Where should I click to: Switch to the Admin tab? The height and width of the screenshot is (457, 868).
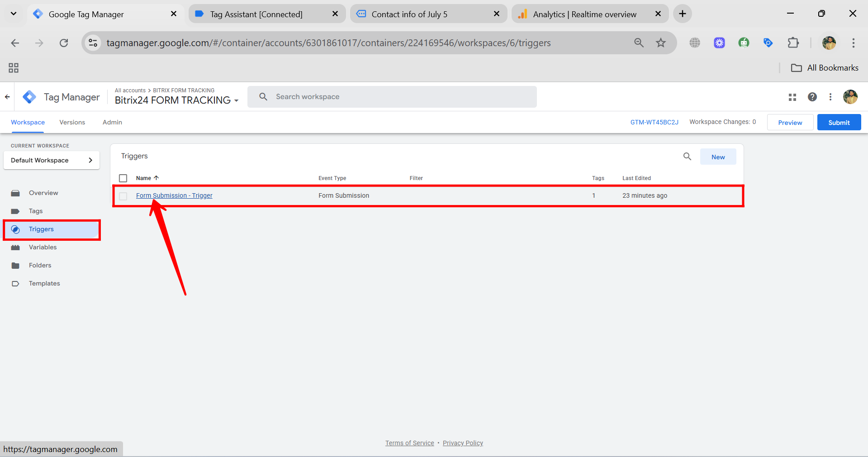pos(112,123)
